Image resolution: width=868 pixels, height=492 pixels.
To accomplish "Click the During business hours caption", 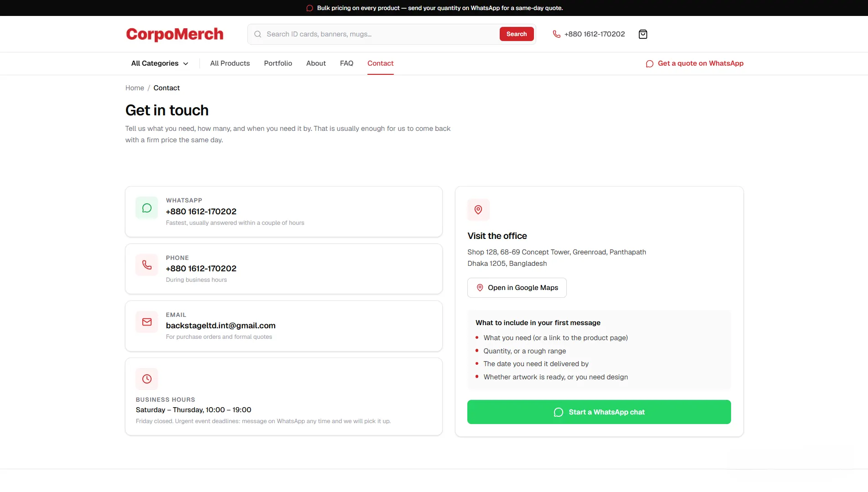I will [196, 280].
